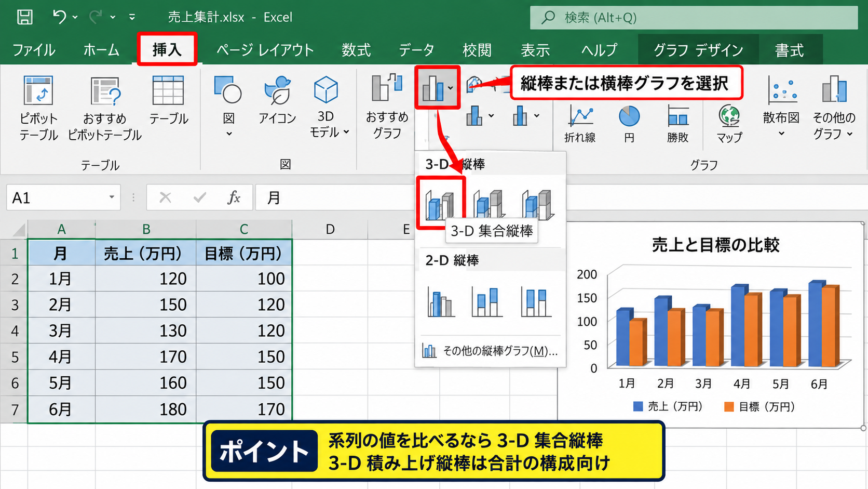Select cell B5 containing 170
The height and width of the screenshot is (489, 868).
coord(146,356)
